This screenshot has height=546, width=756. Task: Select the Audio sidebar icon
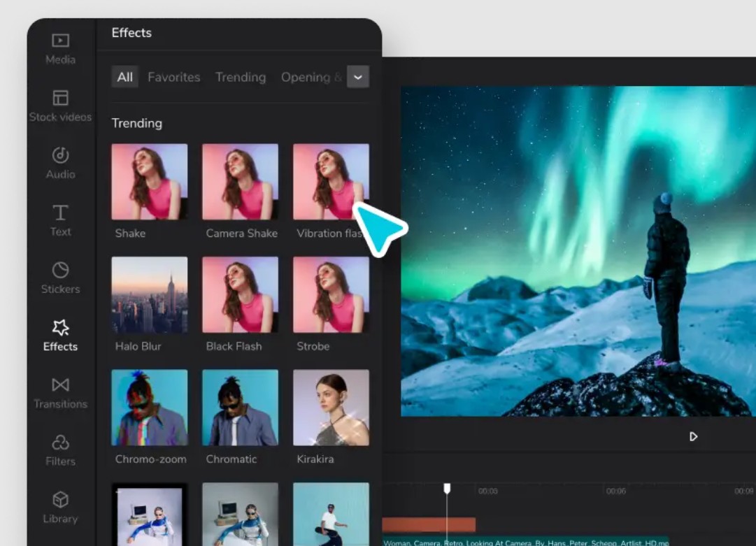(61, 156)
